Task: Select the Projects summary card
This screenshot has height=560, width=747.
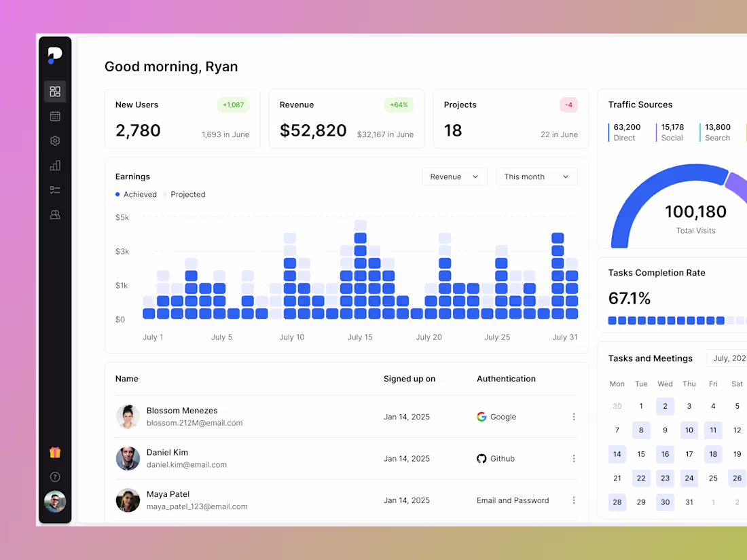Action: pos(510,119)
